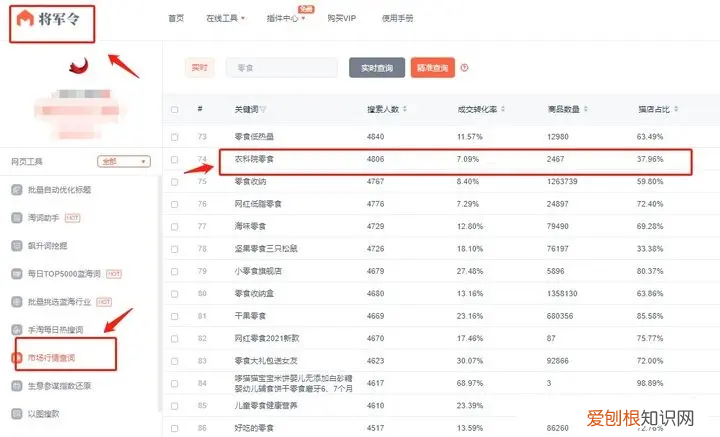Check the row 74 农科院零食 checkbox
Image resolution: width=720 pixels, height=437 pixels.
pos(174,159)
